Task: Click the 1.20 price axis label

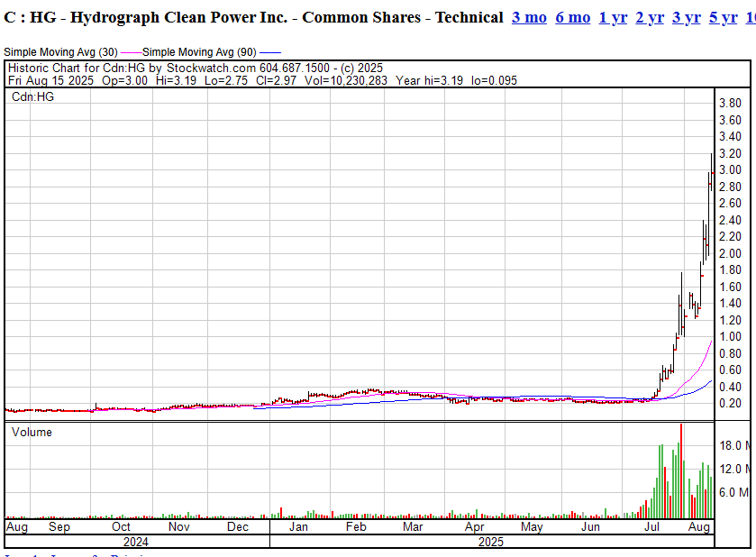Action: coord(730,320)
